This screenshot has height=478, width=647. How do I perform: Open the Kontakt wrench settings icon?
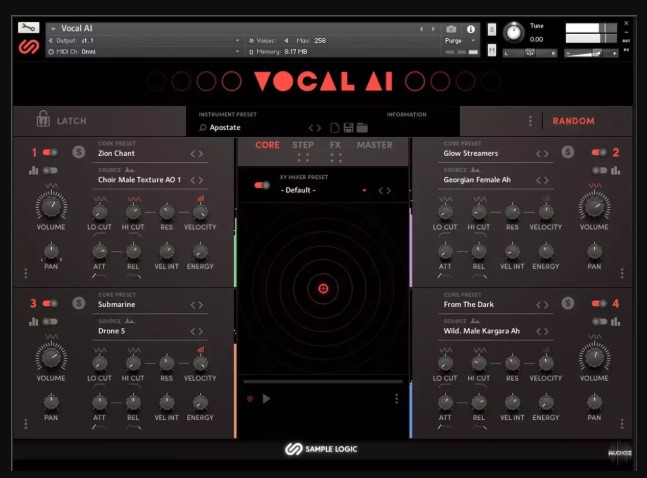point(28,28)
